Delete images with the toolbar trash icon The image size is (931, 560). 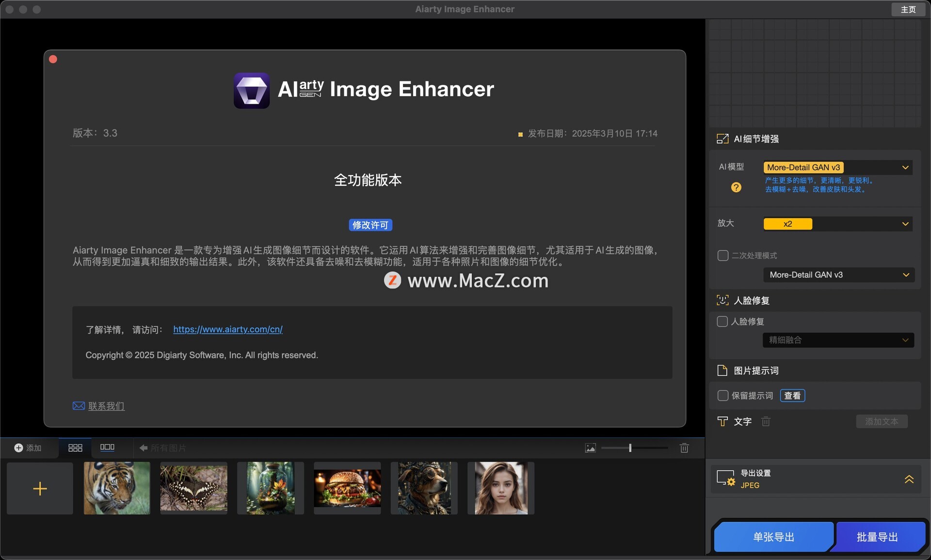coord(684,448)
